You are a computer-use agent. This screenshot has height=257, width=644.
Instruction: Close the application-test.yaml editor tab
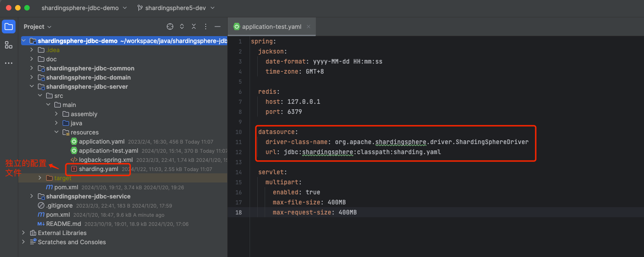tap(309, 27)
